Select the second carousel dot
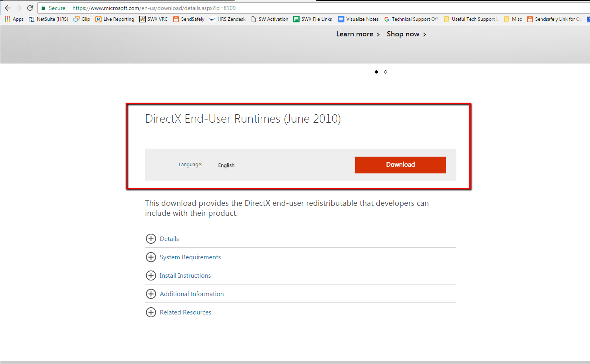 tap(386, 72)
